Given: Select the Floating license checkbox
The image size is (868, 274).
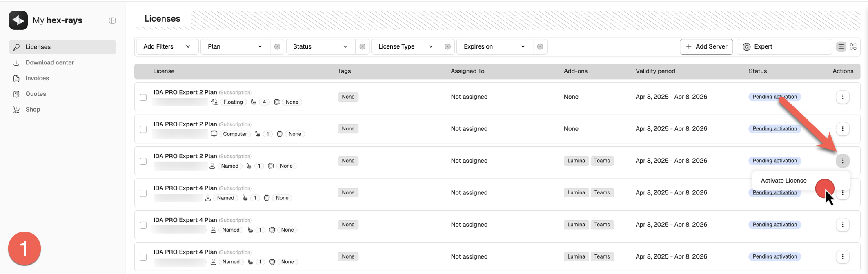Looking at the screenshot, I should [x=143, y=97].
